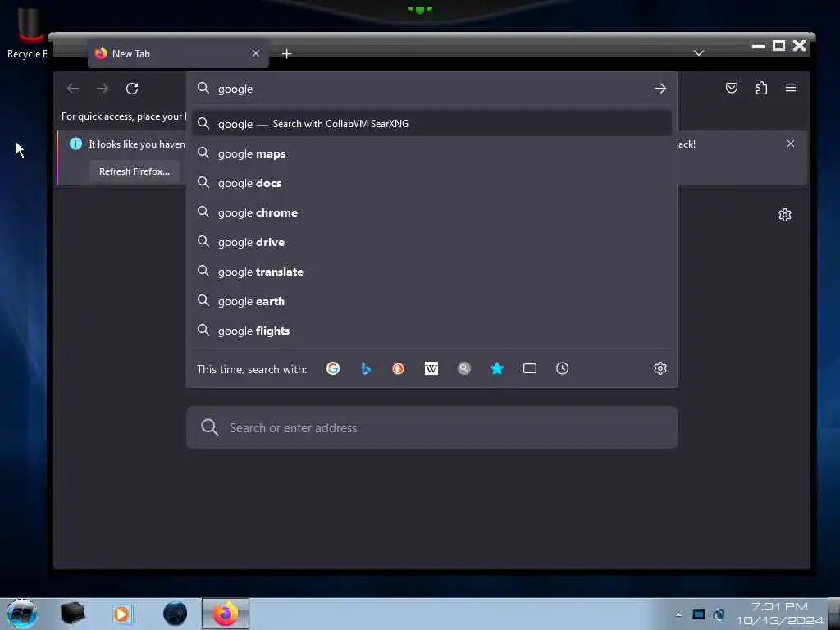Select 'Search with CollabVM SearXNG' suggestion

431,124
